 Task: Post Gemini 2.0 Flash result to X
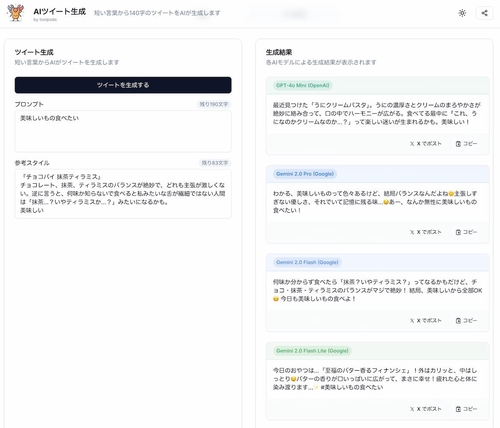coord(426,320)
